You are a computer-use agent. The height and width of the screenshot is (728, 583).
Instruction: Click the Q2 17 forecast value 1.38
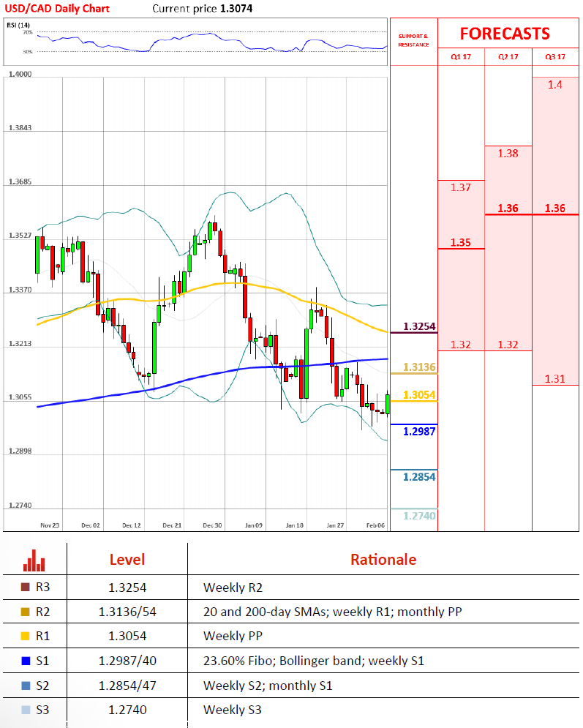tap(508, 154)
